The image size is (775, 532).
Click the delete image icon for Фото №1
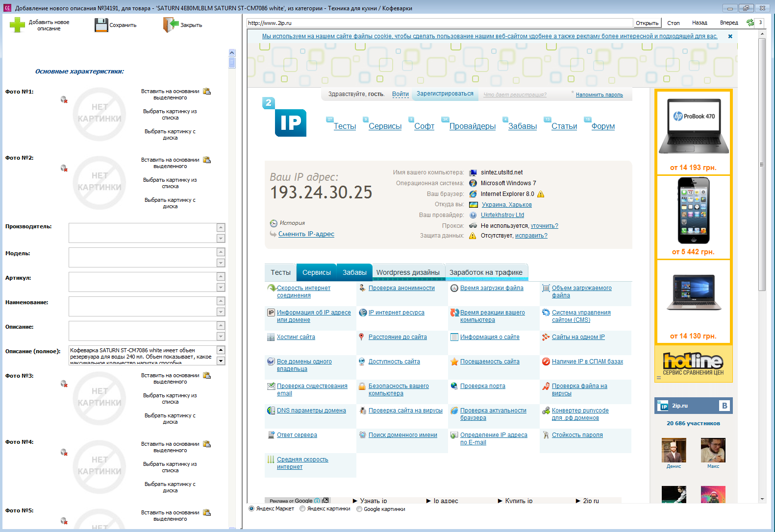click(64, 99)
